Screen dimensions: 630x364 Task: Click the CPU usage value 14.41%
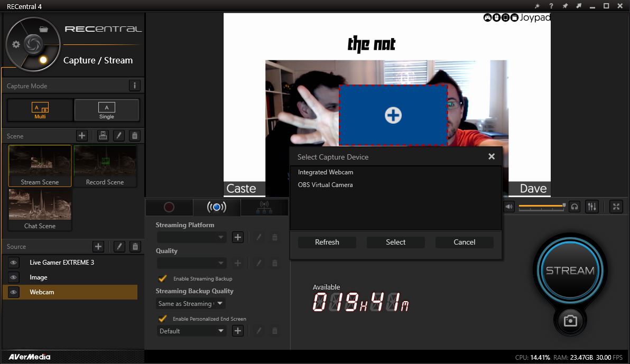(540, 357)
